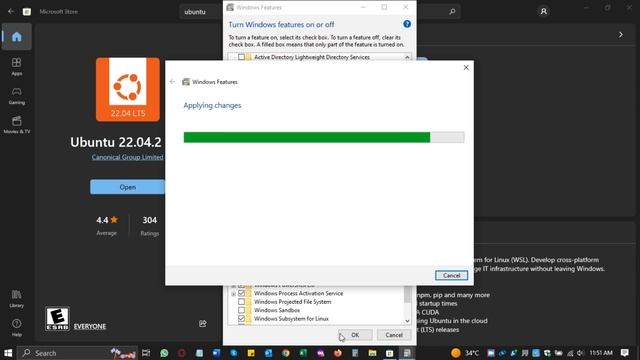Open the weather widget showing 34°C
640x360 pixels.
(465, 353)
